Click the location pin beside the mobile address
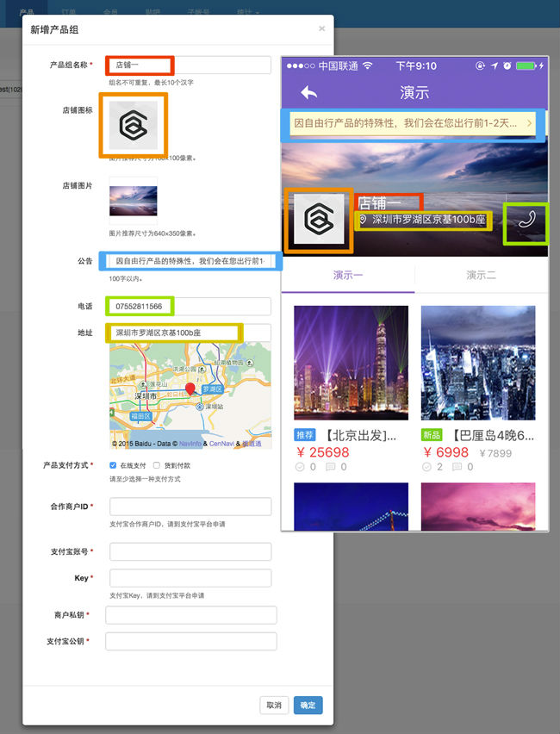Image resolution: width=560 pixels, height=734 pixels. [363, 221]
